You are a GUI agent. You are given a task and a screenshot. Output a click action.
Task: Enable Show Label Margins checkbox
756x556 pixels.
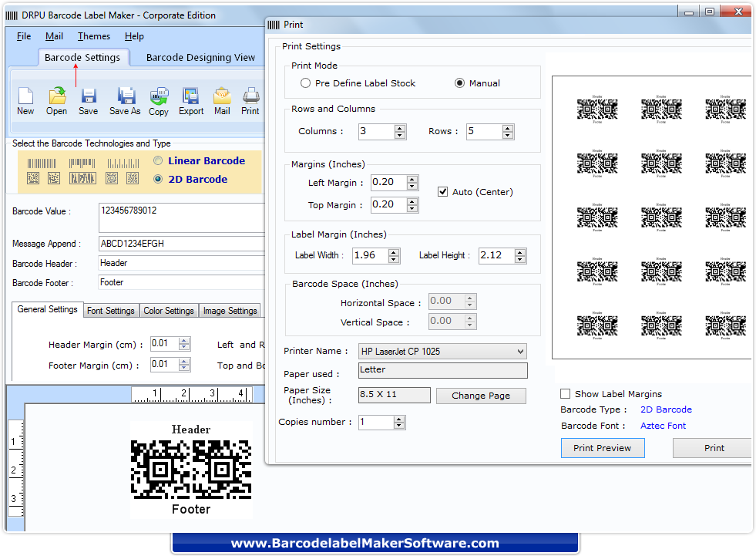pos(565,394)
